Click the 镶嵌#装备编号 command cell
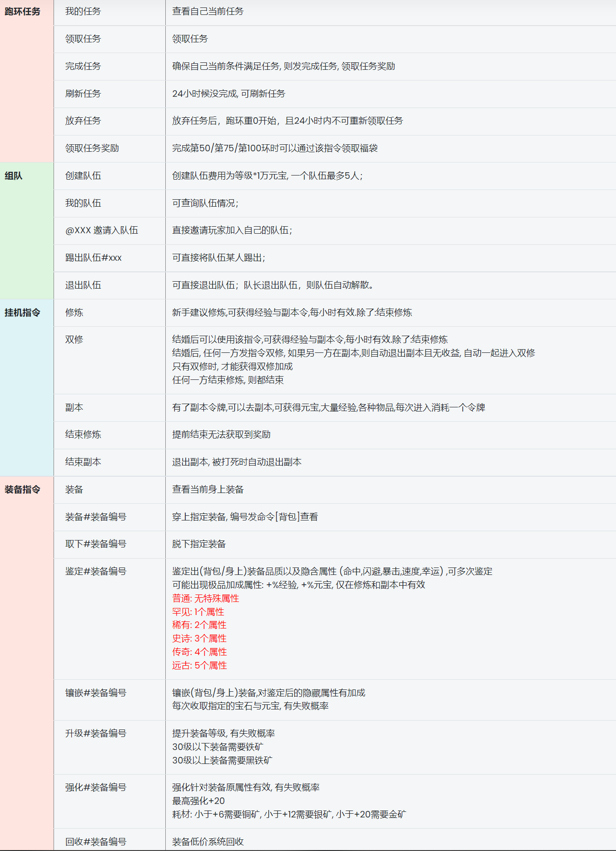616x851 pixels. pos(109,700)
